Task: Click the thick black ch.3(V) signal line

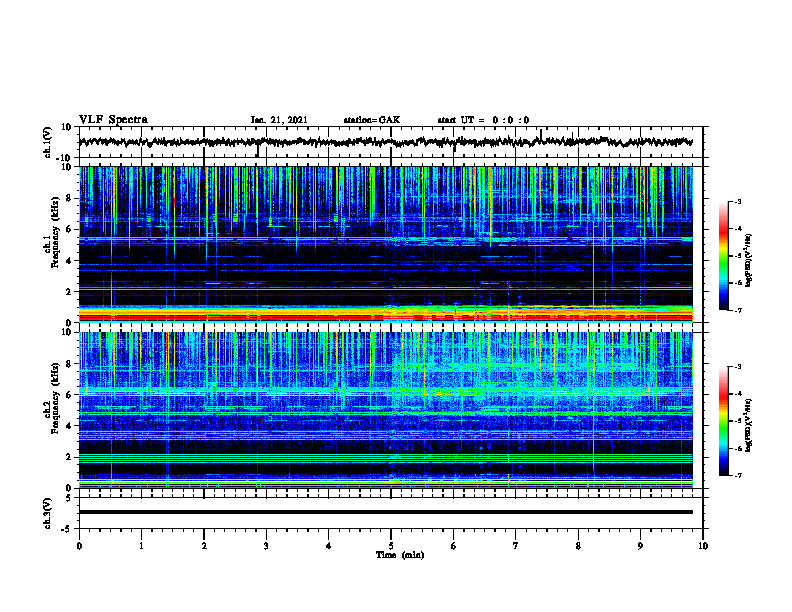Action: click(386, 512)
